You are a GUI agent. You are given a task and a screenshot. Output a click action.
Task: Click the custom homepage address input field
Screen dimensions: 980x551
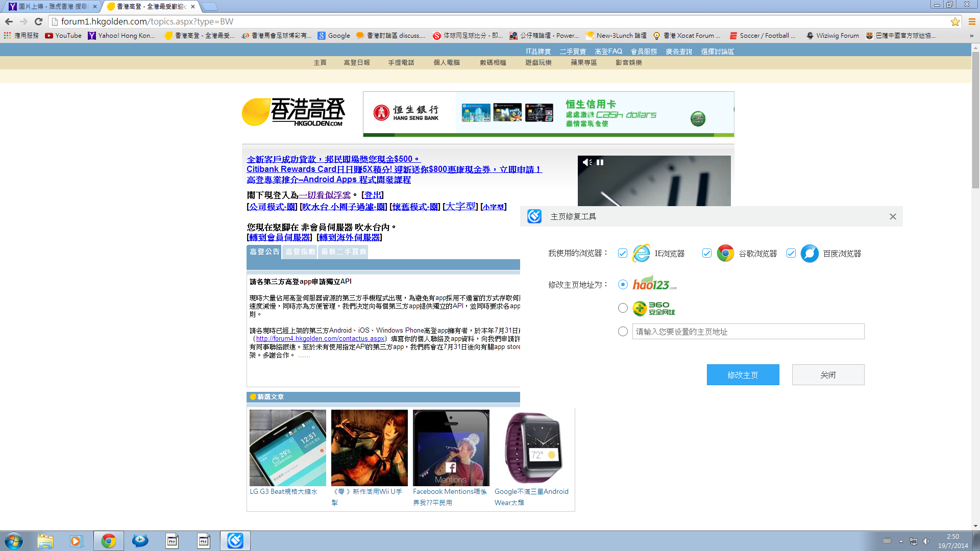click(748, 331)
